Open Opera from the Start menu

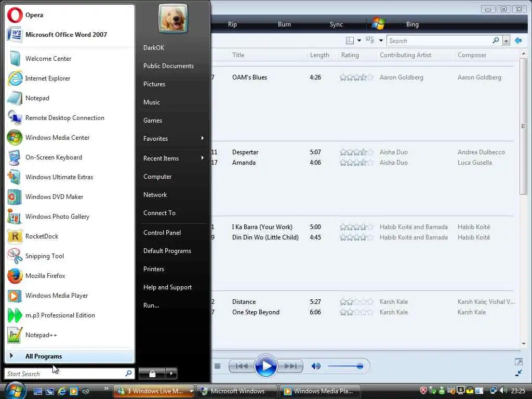(70, 15)
